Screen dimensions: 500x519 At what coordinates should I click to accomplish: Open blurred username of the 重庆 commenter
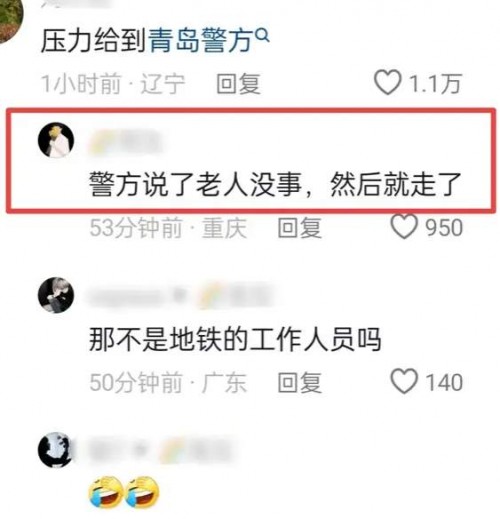126,143
